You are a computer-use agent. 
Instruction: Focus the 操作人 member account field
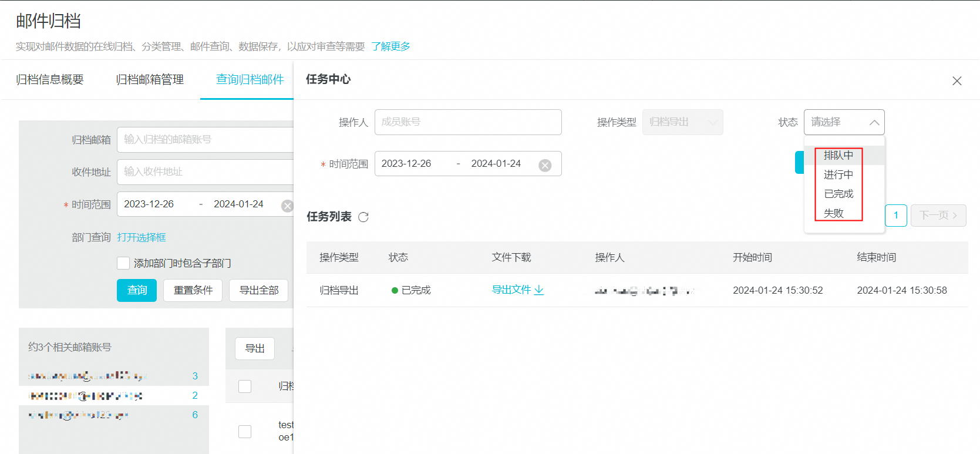click(467, 122)
